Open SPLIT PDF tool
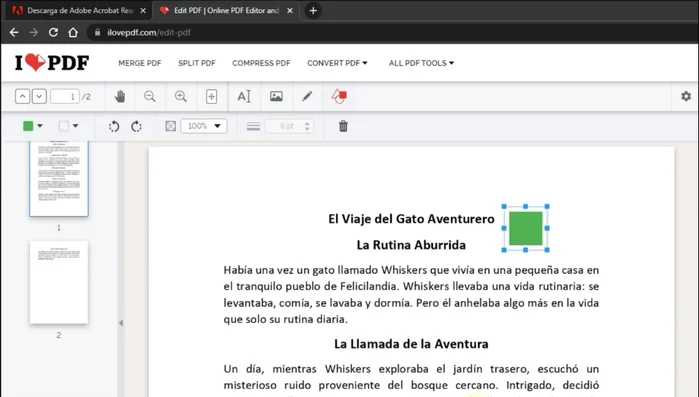The height and width of the screenshot is (397, 699). coord(197,63)
